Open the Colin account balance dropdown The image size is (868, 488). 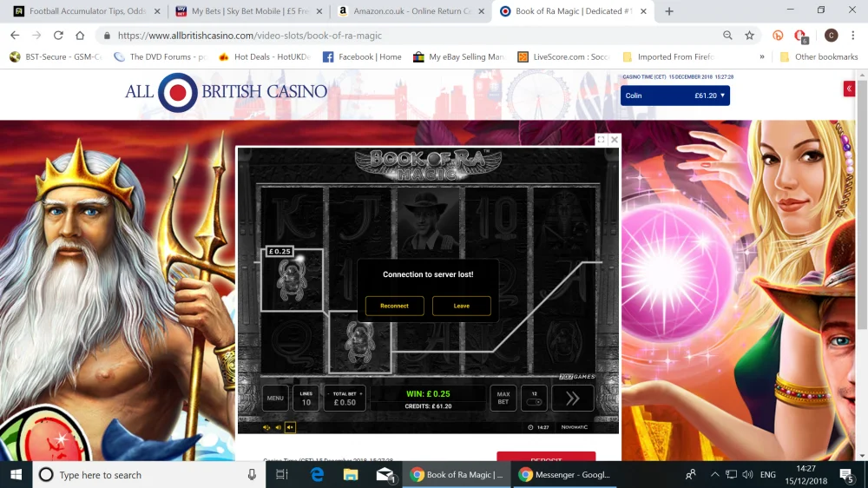coord(674,96)
